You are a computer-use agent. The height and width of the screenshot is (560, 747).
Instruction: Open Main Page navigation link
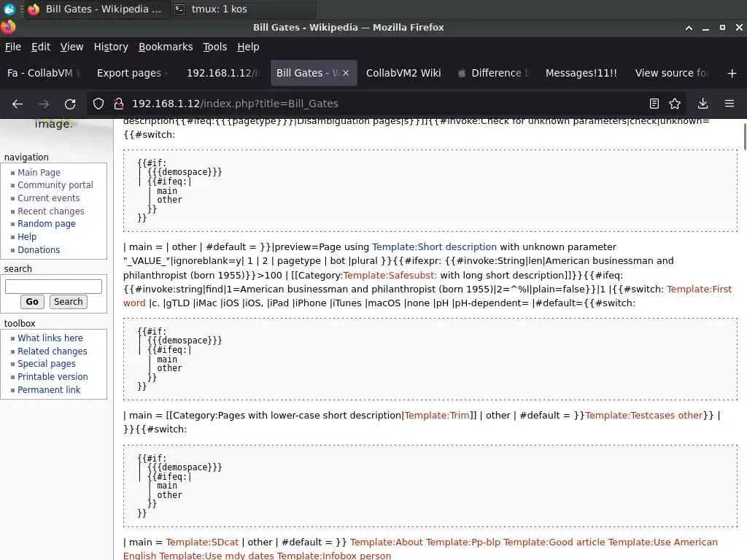pyautogui.click(x=39, y=172)
